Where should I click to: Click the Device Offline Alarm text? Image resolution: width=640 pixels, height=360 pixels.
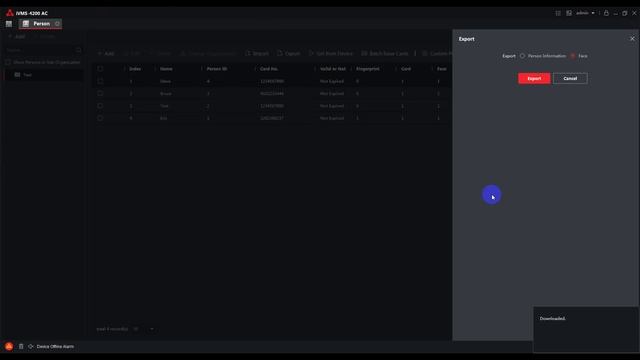(x=55, y=347)
